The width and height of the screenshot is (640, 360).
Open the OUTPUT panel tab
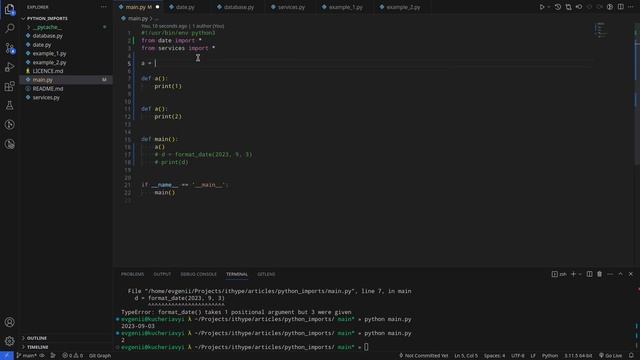pos(162,274)
